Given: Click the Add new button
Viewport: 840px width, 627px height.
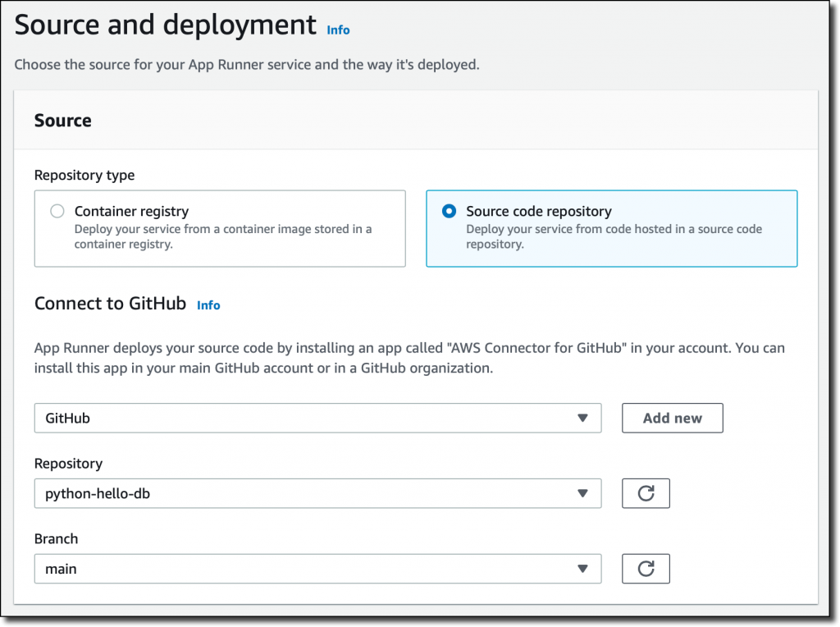Looking at the screenshot, I should (673, 418).
